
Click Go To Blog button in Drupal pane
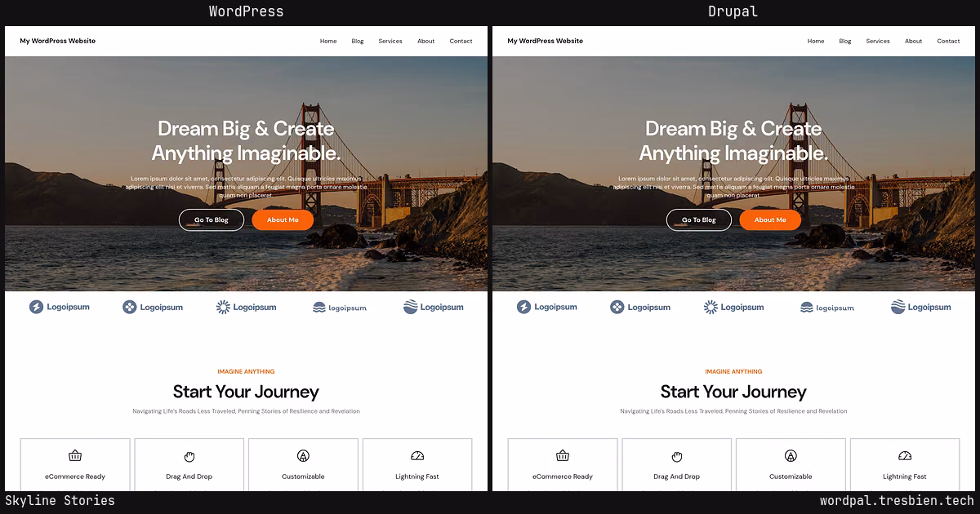699,219
